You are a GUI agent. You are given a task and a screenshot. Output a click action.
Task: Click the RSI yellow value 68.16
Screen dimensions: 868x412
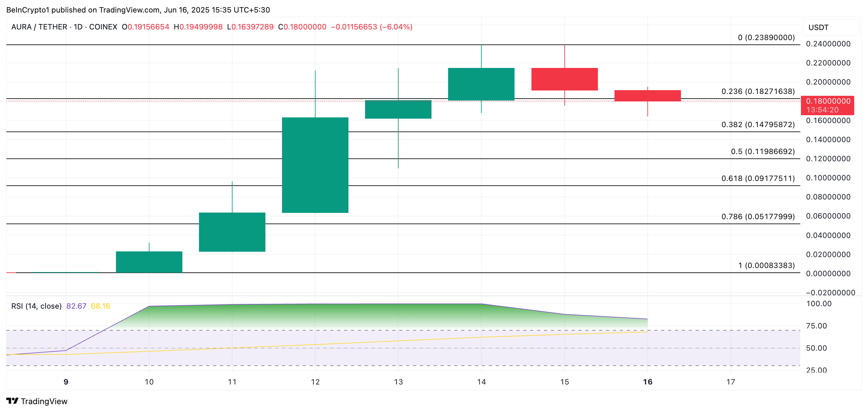[100, 306]
